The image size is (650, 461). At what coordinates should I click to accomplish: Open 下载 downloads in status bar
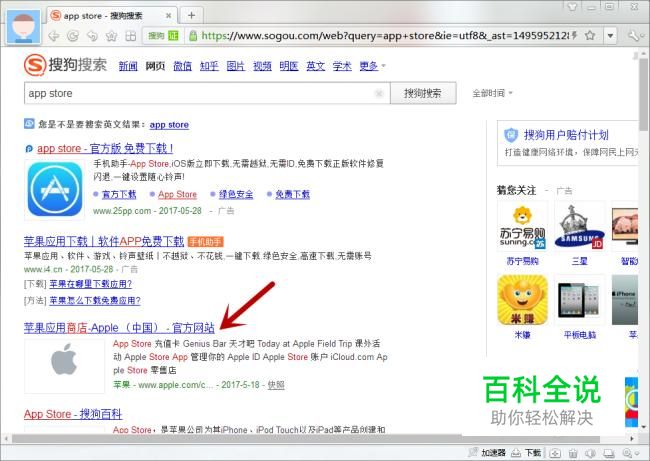(x=526, y=453)
